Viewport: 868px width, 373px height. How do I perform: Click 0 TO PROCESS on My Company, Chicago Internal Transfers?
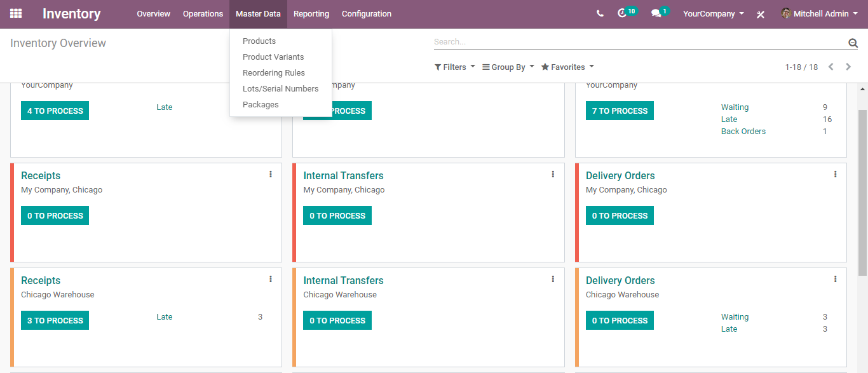[x=337, y=215]
